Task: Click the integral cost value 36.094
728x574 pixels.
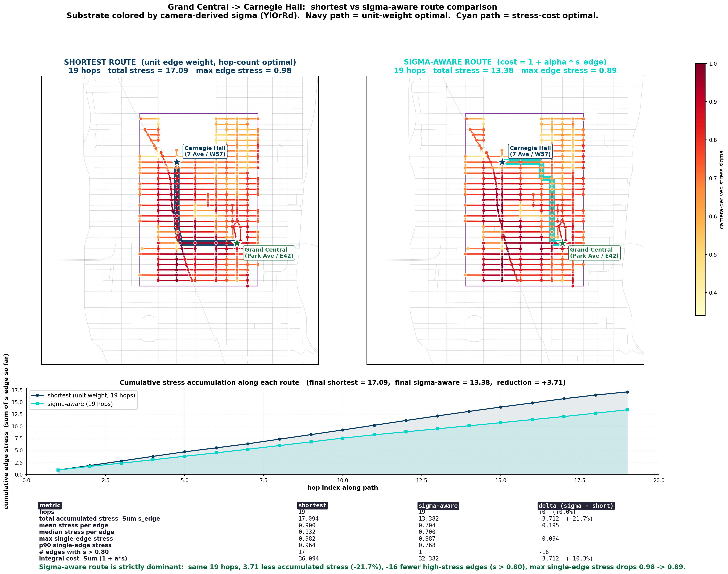Action: [x=308, y=559]
